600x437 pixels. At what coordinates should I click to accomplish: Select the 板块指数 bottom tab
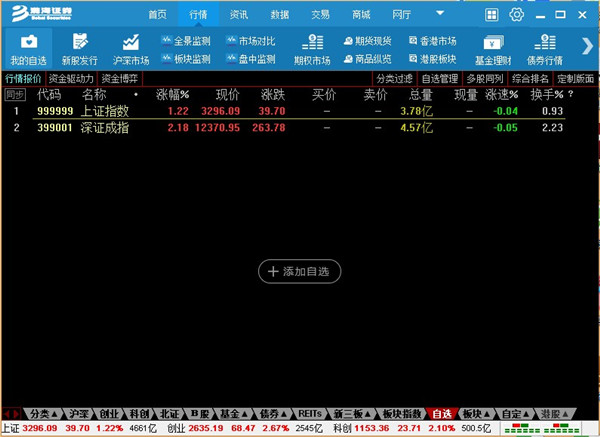click(x=402, y=414)
